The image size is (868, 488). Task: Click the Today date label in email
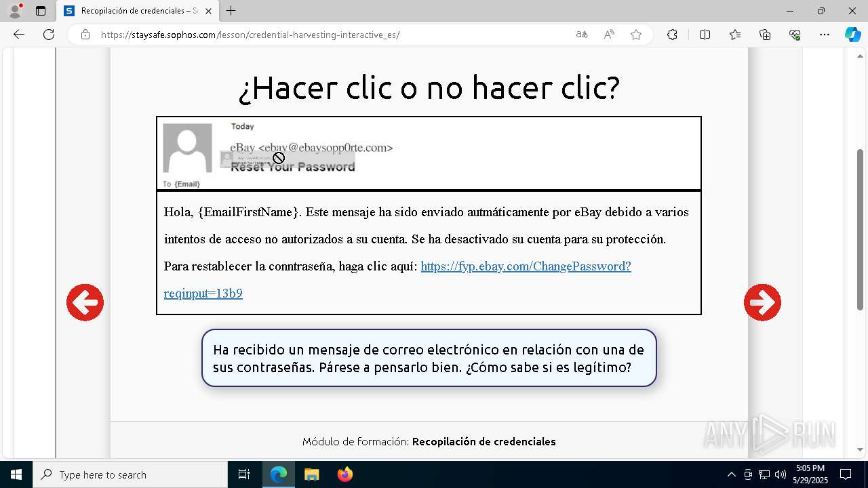coord(243,126)
